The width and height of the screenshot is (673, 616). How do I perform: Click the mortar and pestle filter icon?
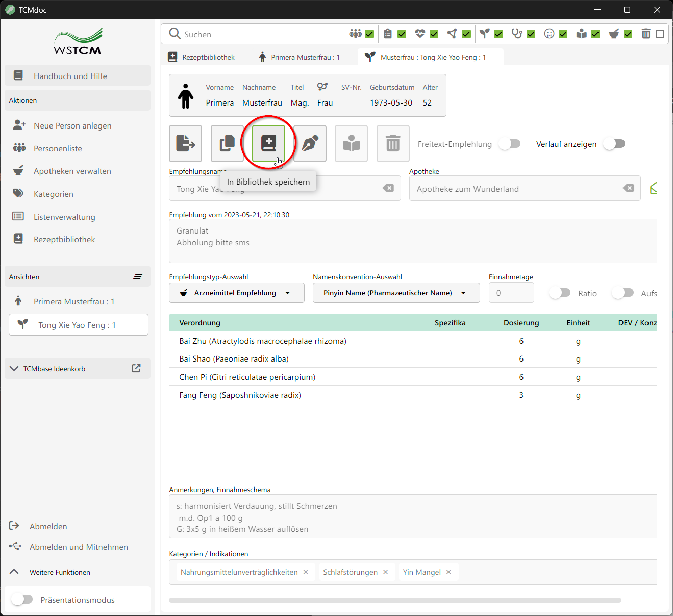(x=613, y=33)
